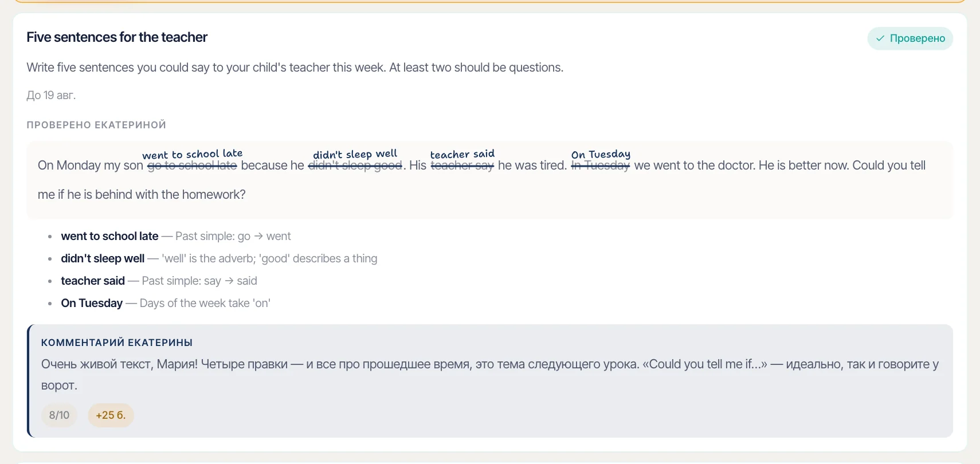Screen dimensions: 980x464
Task: Click the handwritten correction didn't sleep well
Action: point(355,154)
